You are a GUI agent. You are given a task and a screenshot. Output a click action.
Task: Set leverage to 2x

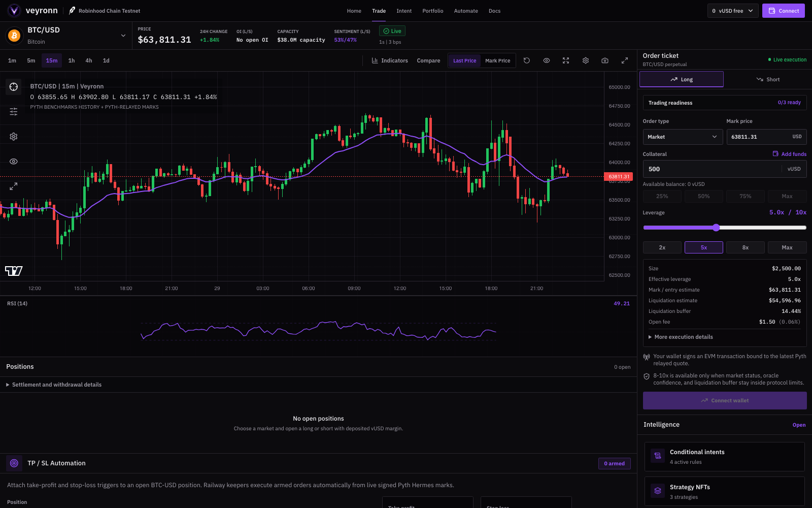[x=662, y=247]
